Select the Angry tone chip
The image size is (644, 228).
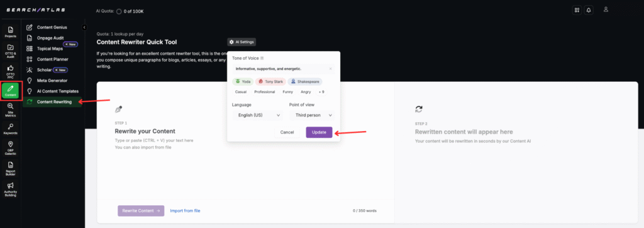point(306,92)
